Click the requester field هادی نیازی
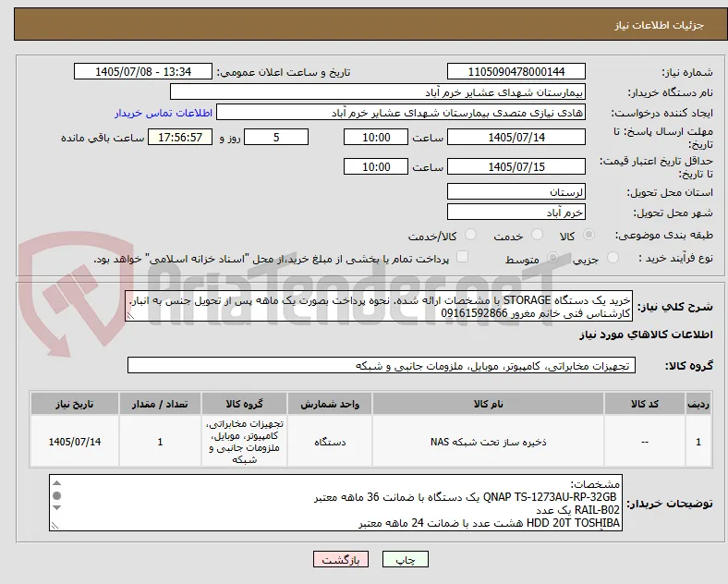This screenshot has height=584, width=728. (401, 113)
